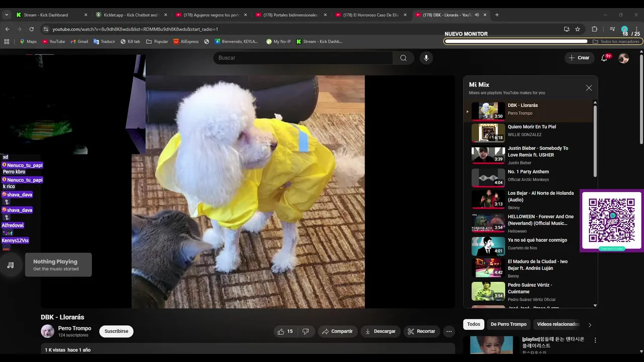Mute the DBK - Llorarás tab audio
The height and width of the screenshot is (362, 644).
tap(477, 15)
